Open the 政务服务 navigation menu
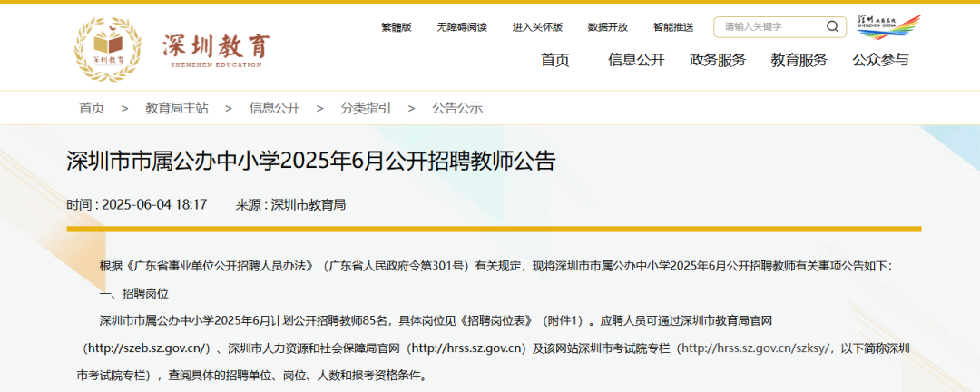 tap(717, 61)
